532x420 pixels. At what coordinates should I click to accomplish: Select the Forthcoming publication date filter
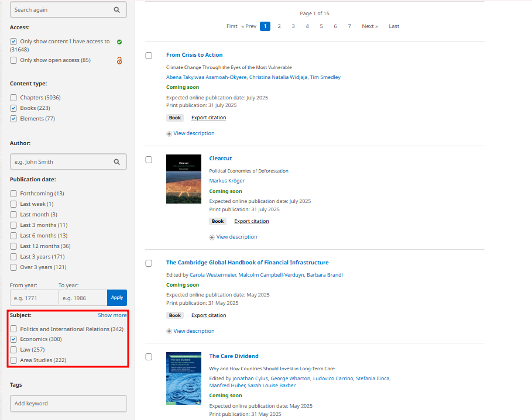pyautogui.click(x=13, y=194)
